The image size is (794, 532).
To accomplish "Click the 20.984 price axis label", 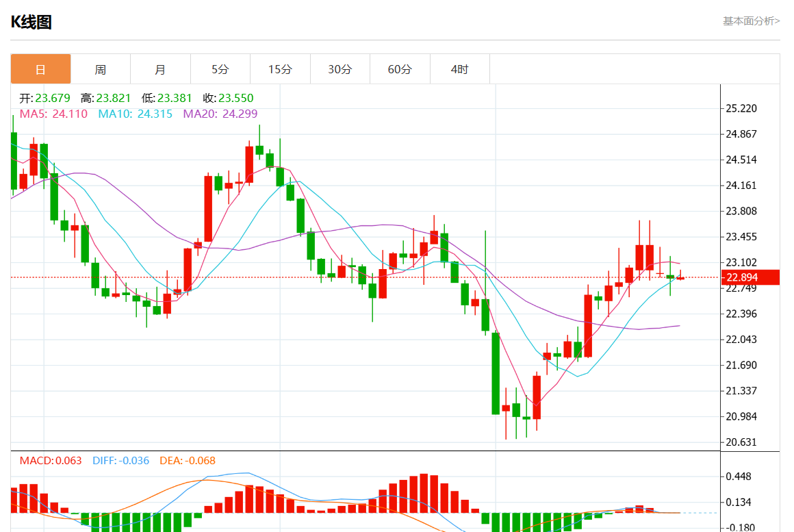I will [x=741, y=416].
